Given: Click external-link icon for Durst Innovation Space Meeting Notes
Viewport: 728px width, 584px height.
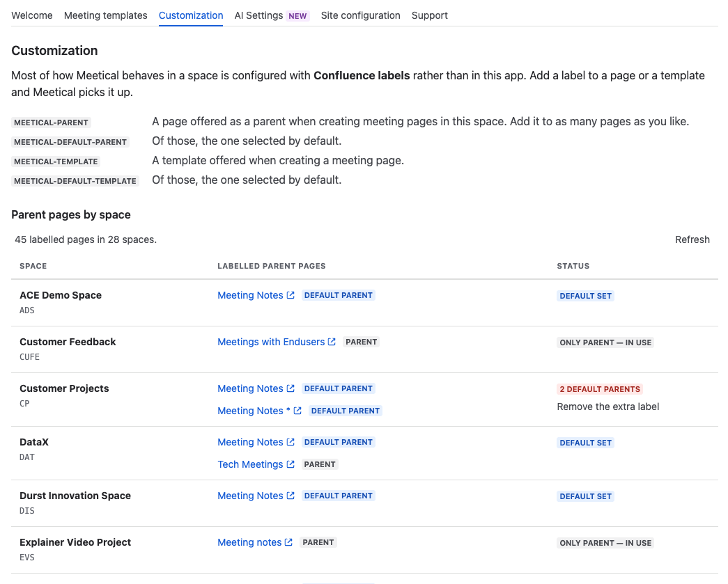Looking at the screenshot, I should 291,496.
